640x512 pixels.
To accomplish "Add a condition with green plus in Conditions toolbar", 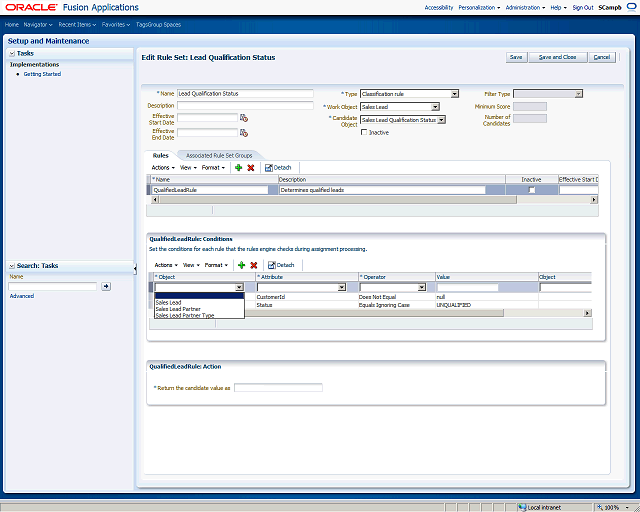I will (x=241, y=265).
